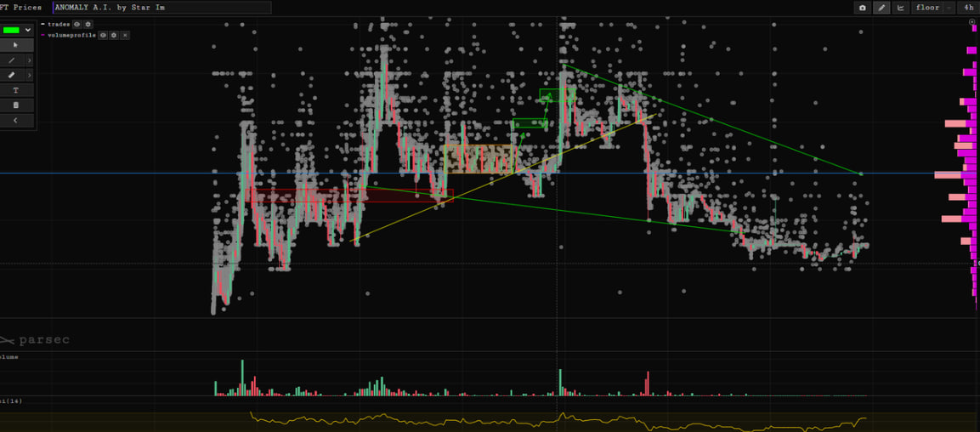980x432 pixels.
Task: Click the green drawing color swatch
Action: tap(11, 30)
